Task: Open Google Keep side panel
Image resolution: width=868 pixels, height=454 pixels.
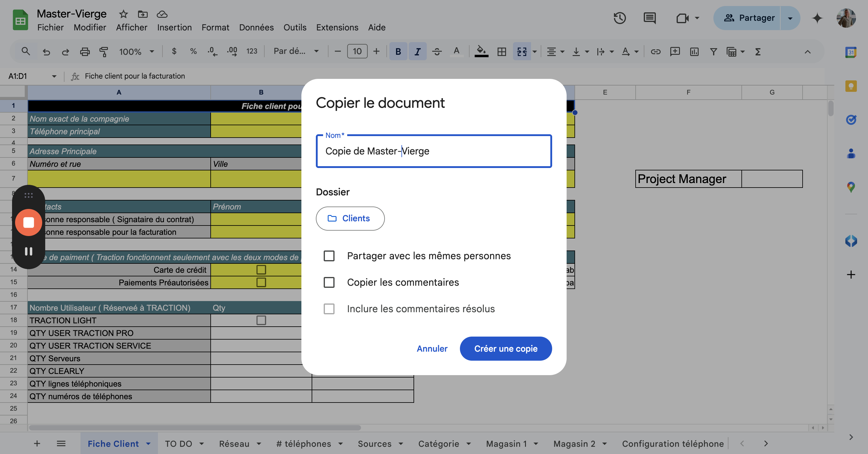Action: pos(851,86)
